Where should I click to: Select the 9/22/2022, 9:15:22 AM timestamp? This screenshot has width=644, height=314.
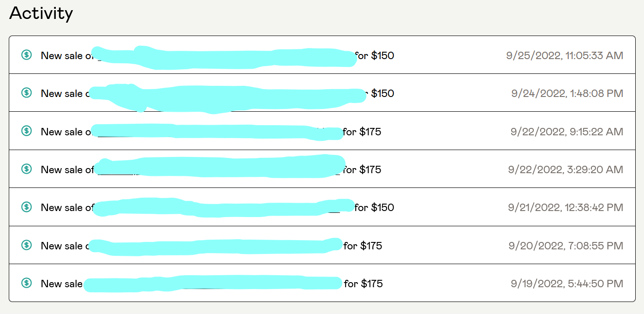pos(566,132)
